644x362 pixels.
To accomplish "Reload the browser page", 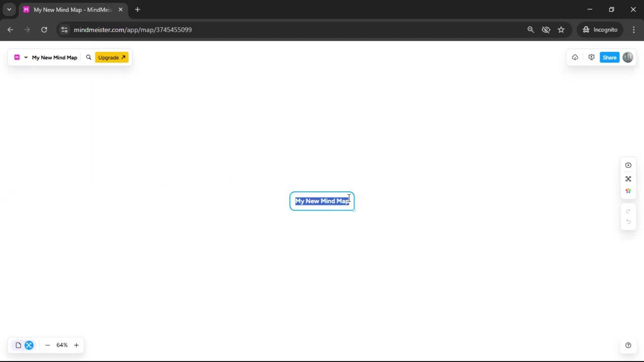I will (44, 29).
